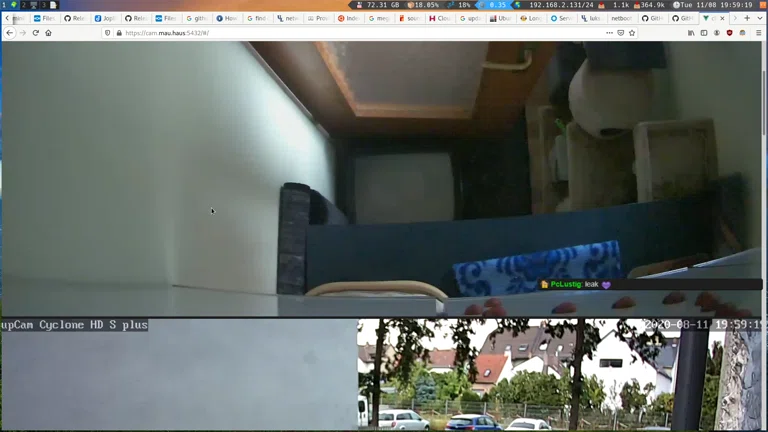Switch to the first GitHub Rele tab
The width and height of the screenshot is (768, 432).
74,18
